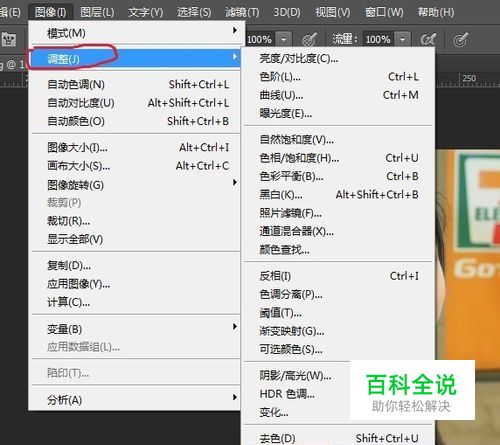Apply 去色(D) desaturate
This screenshot has height=445, width=500.
(x=338, y=438)
